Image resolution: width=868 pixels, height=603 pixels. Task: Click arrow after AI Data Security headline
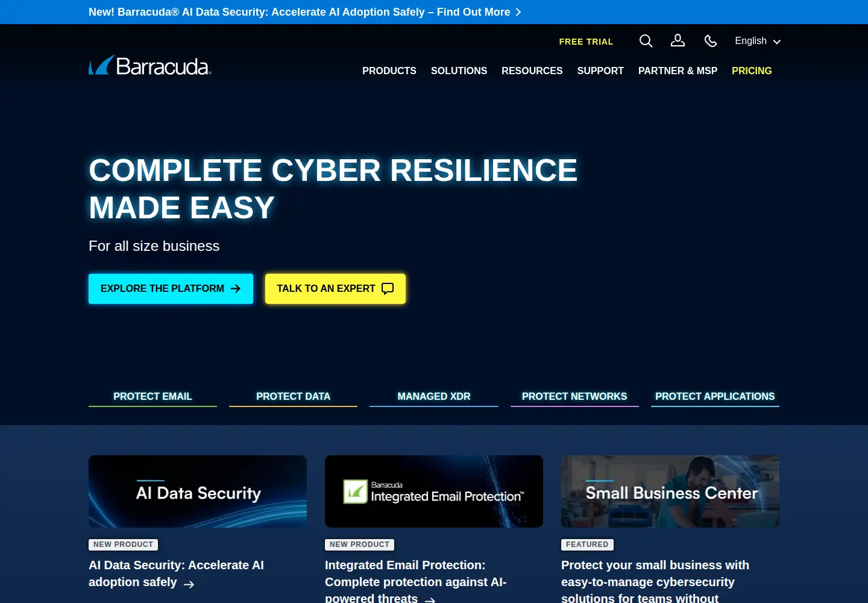coord(189,584)
